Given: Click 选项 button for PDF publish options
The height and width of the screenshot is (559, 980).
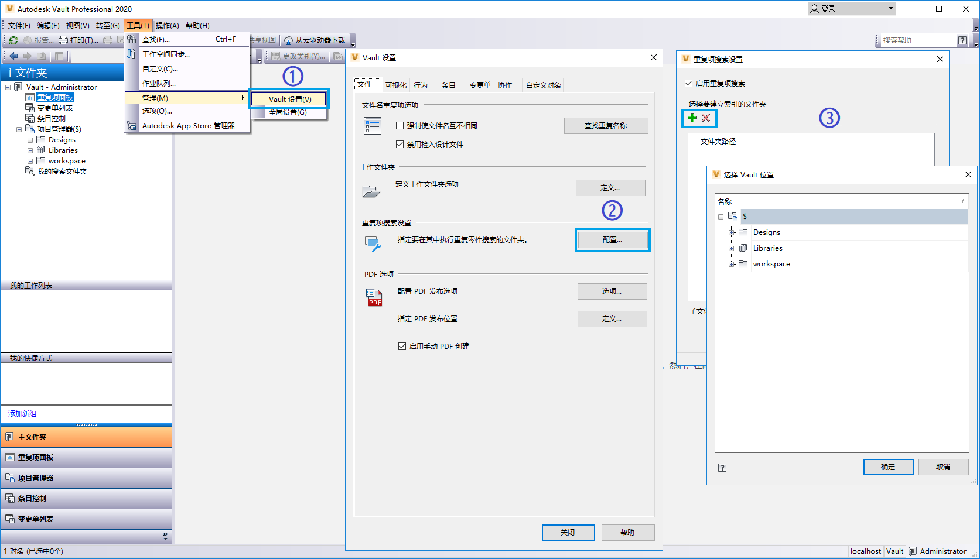Looking at the screenshot, I should pyautogui.click(x=612, y=291).
